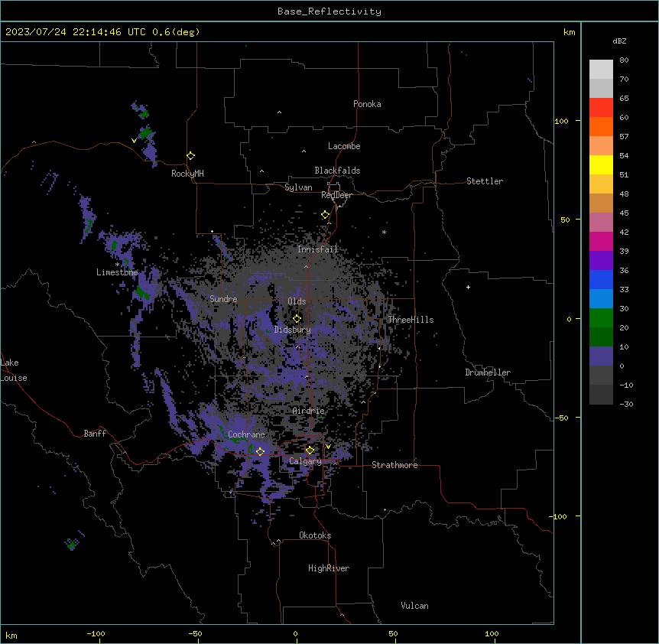Click the Okotoks city label
Image resolution: width=659 pixels, height=644 pixels.
point(315,535)
